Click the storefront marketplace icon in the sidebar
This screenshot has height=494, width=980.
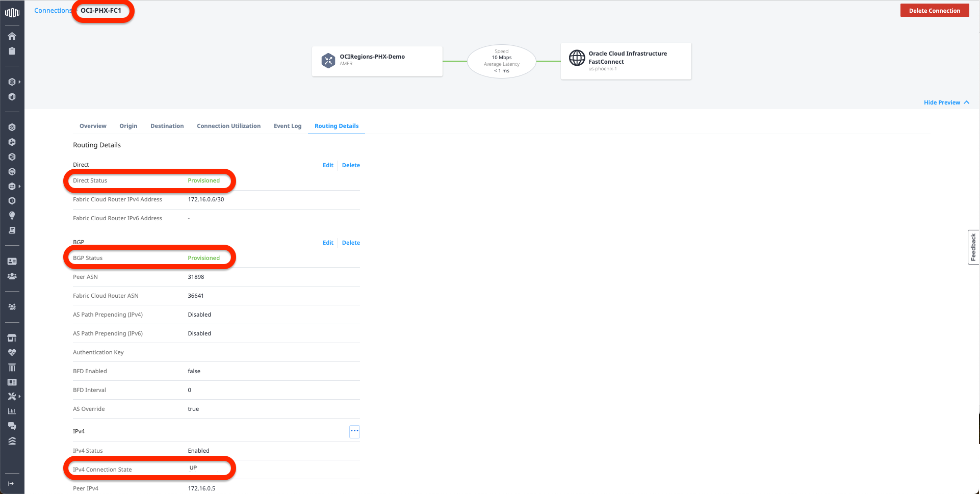pyautogui.click(x=12, y=338)
